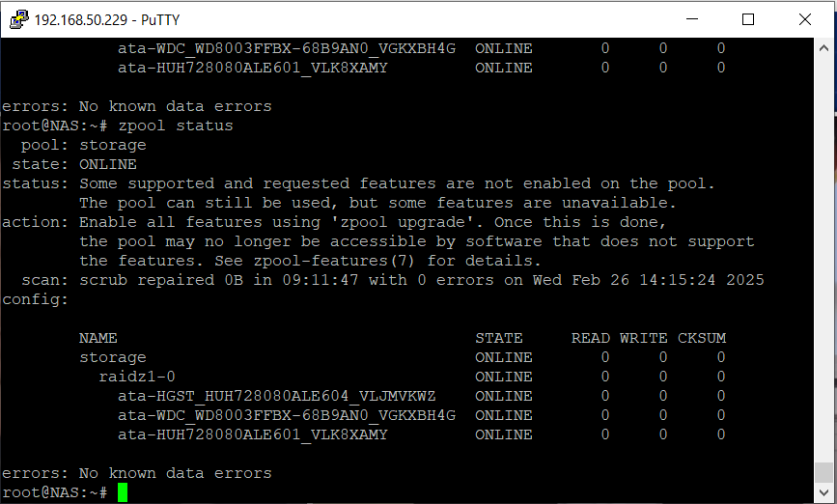Click the scrollbar up arrow

(x=823, y=47)
